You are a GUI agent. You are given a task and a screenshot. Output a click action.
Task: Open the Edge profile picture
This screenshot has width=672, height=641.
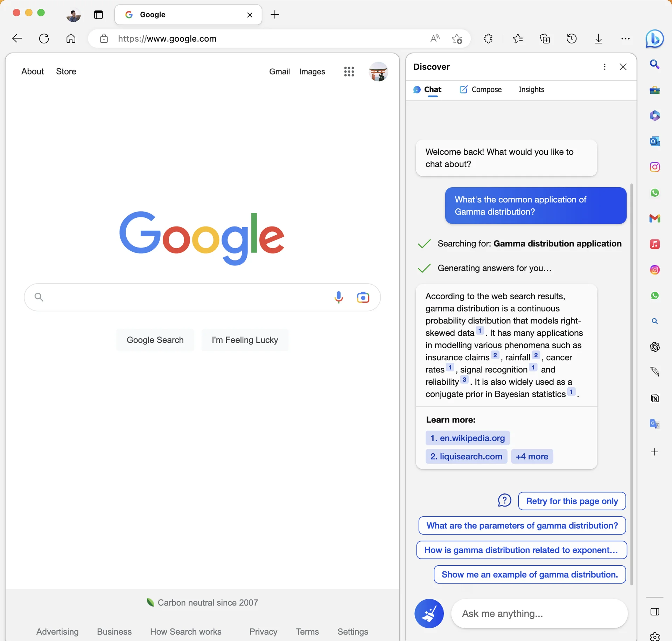coord(73,15)
